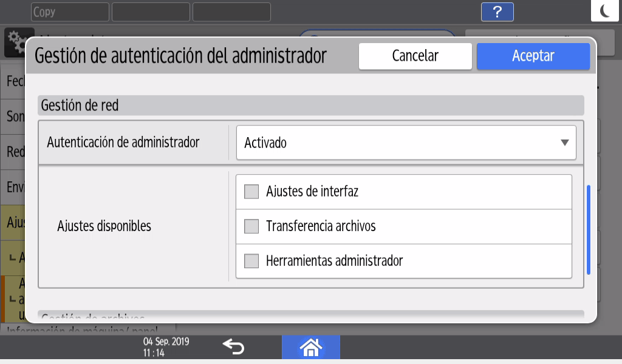Screen dimensions: 622x364
Task: Open the Autenticación de administrador dropdown
Action: click(x=406, y=143)
